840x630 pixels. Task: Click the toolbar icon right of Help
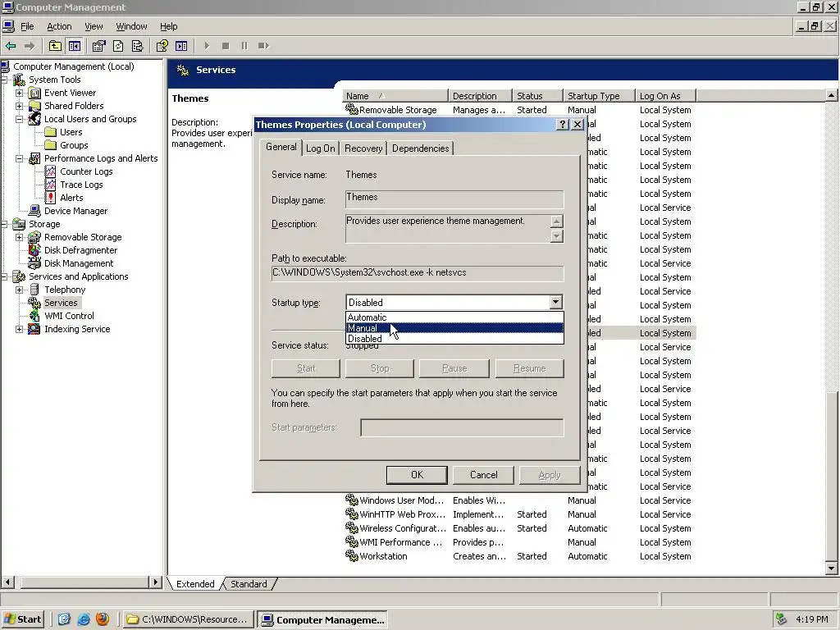[181, 46]
